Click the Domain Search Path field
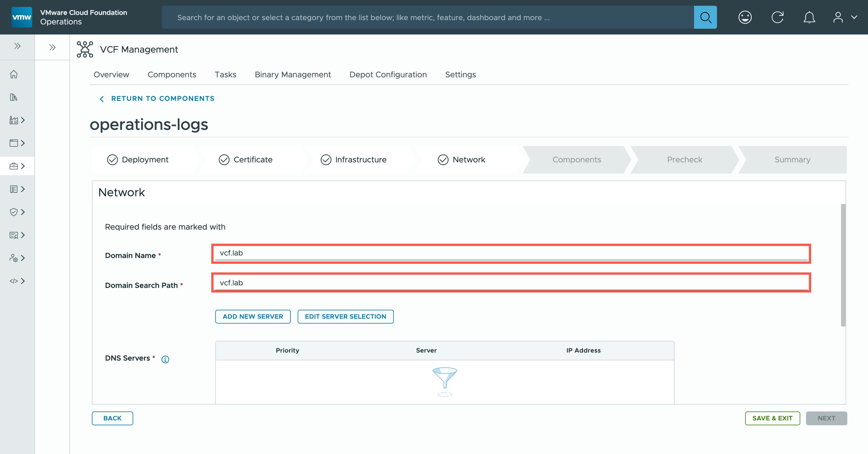 coord(511,283)
